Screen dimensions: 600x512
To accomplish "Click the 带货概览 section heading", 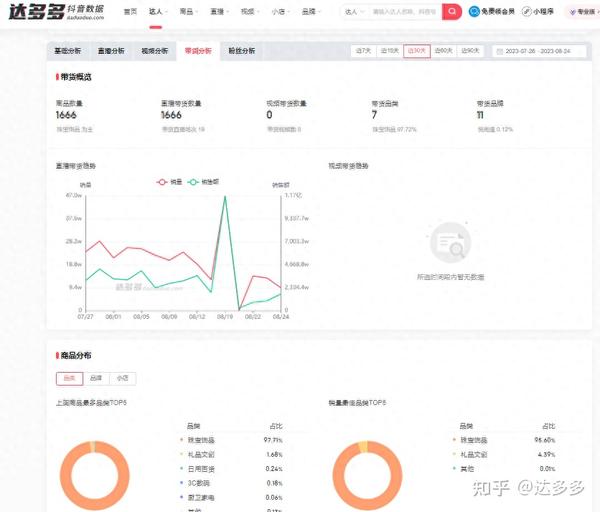I will (x=76, y=77).
